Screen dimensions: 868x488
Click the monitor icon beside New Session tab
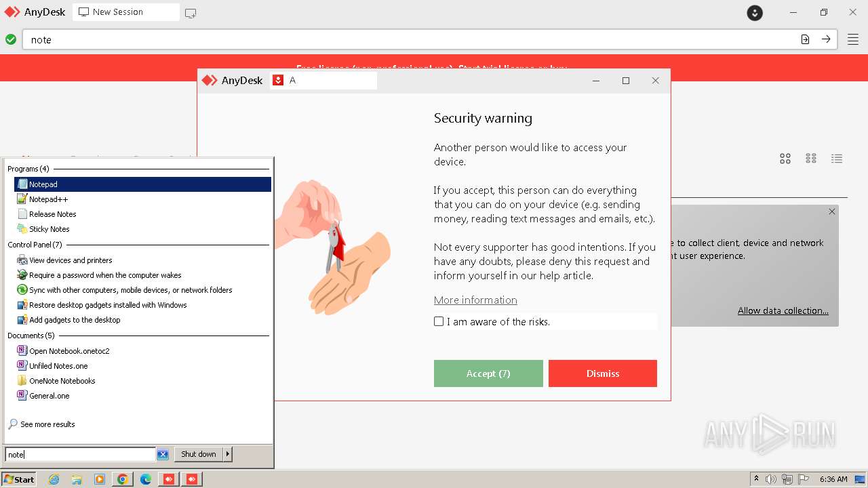coord(191,13)
